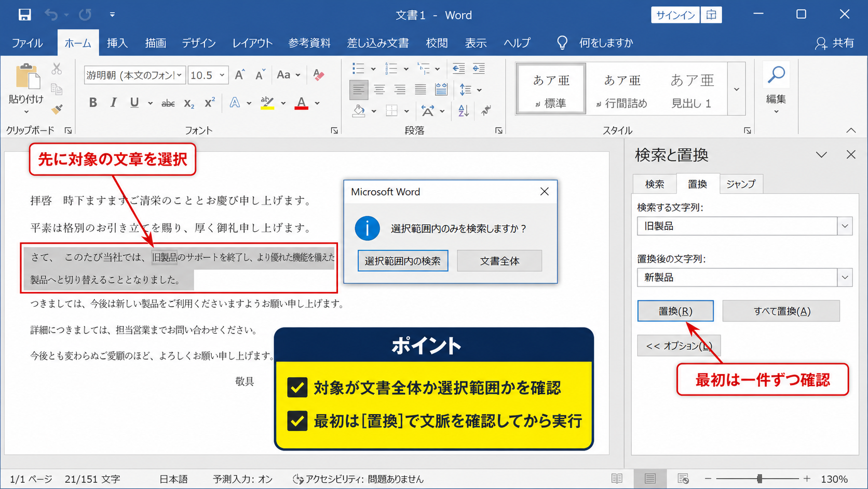Apply the 見出し 1 style
Screen dimensions: 868x489
click(691, 89)
